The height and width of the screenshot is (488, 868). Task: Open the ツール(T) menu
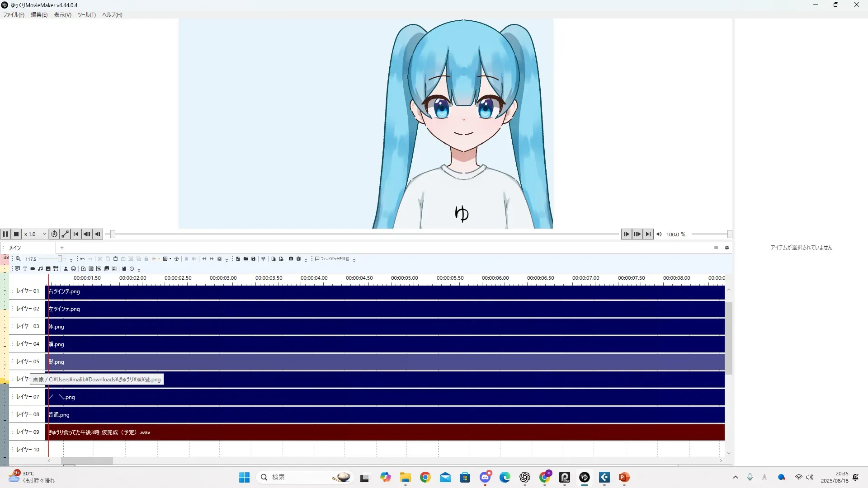[x=86, y=14]
